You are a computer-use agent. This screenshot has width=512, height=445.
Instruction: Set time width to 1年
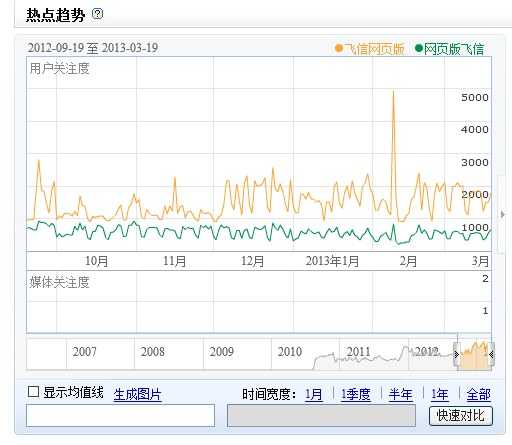(x=440, y=394)
